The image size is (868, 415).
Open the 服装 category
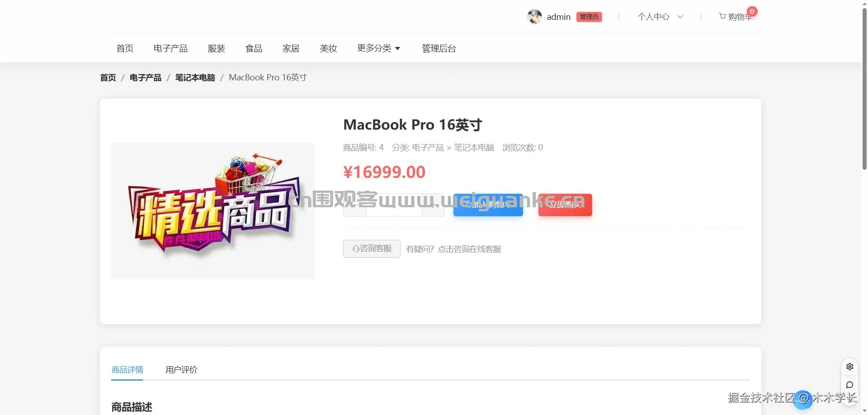pos(217,48)
